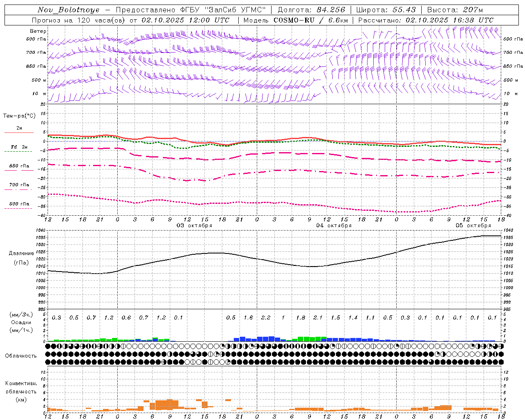Select the precipitation value "1.6"

pos(248,317)
